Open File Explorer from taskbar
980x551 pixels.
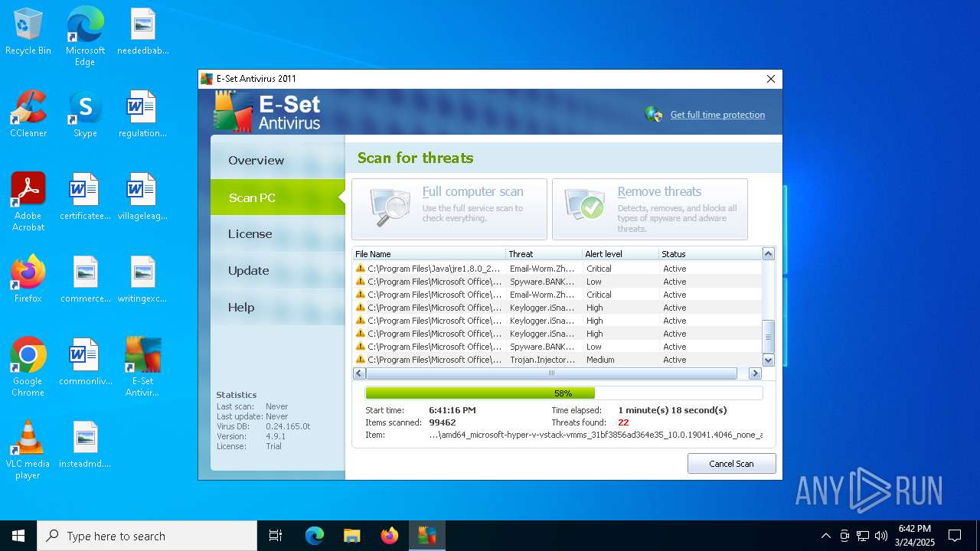click(352, 536)
